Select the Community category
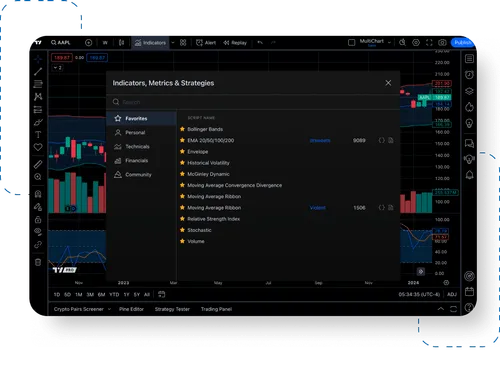Screen dimensions: 500x375 [141, 174]
